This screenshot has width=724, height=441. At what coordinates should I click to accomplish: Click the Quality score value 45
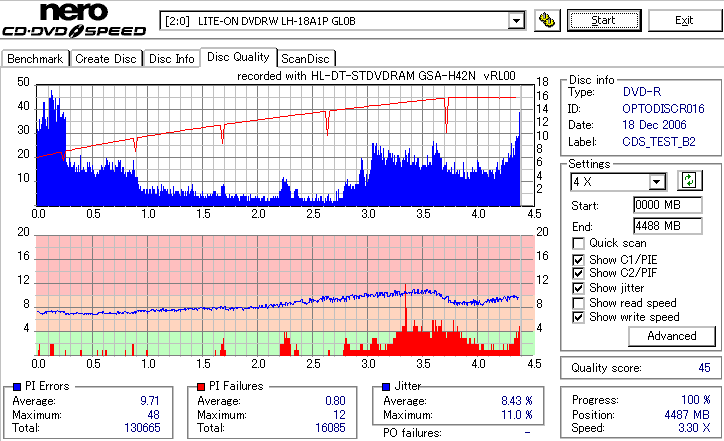point(704,368)
